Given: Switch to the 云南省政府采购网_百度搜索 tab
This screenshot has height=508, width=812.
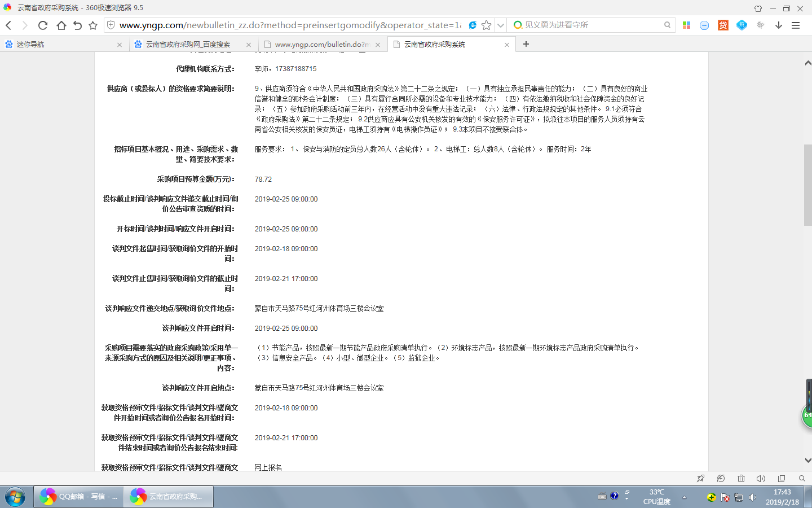Looking at the screenshot, I should (188, 45).
